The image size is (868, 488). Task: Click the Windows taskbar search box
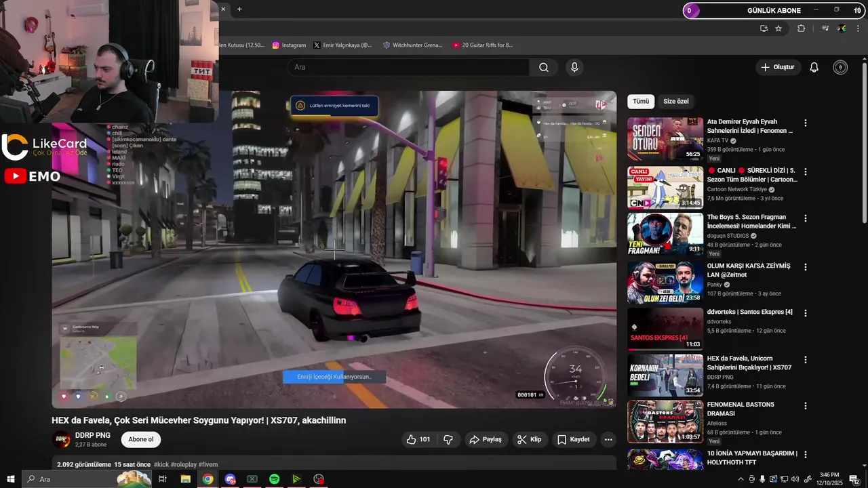pos(87,479)
